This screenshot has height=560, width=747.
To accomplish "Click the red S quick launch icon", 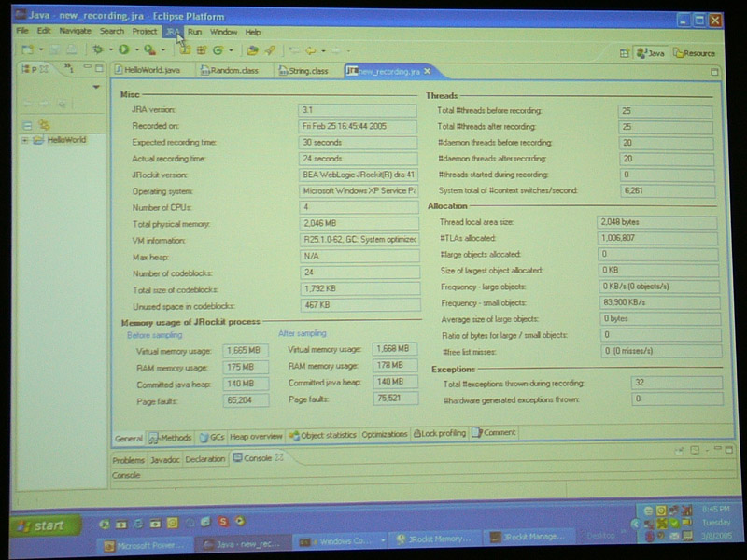I will click(223, 522).
